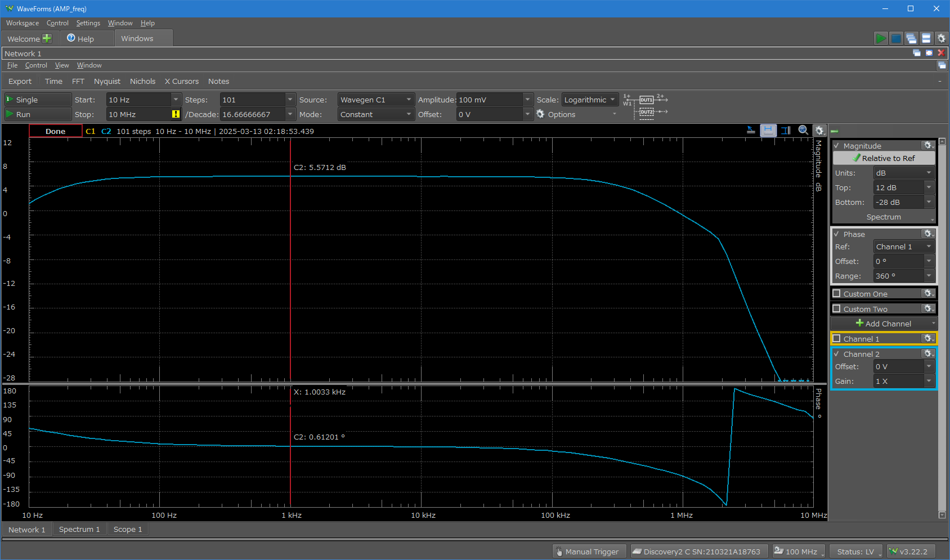This screenshot has width=950, height=560.
Task: Click the cascade windows icon beside the stop icon
Action: 911,38
